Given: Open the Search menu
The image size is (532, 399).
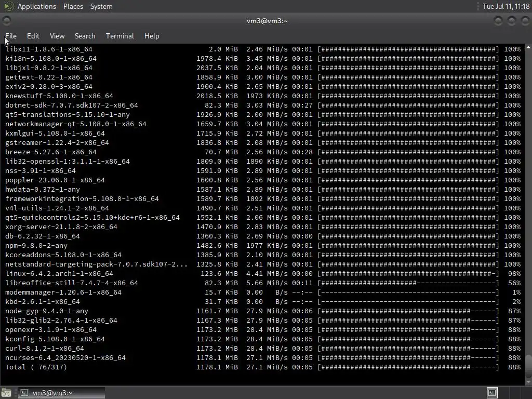Looking at the screenshot, I should [x=85, y=36].
